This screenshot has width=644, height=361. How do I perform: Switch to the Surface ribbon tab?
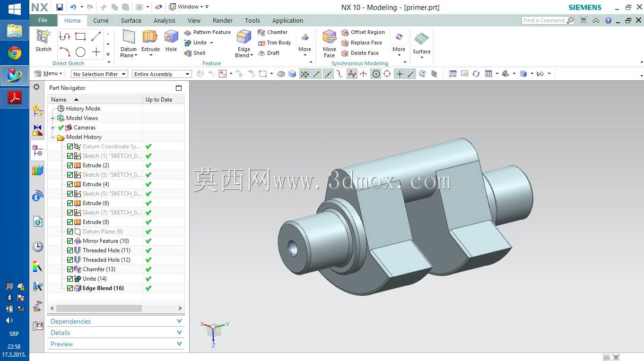coord(131,20)
